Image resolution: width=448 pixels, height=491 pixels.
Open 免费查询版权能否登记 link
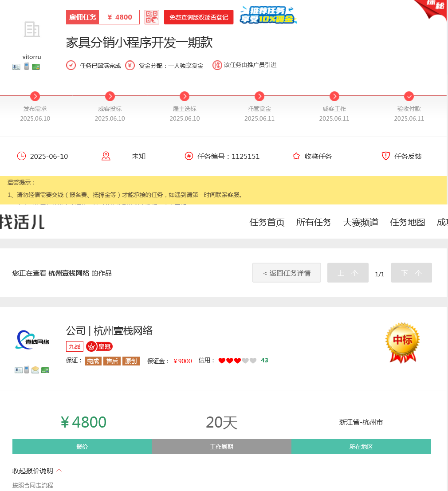click(199, 17)
